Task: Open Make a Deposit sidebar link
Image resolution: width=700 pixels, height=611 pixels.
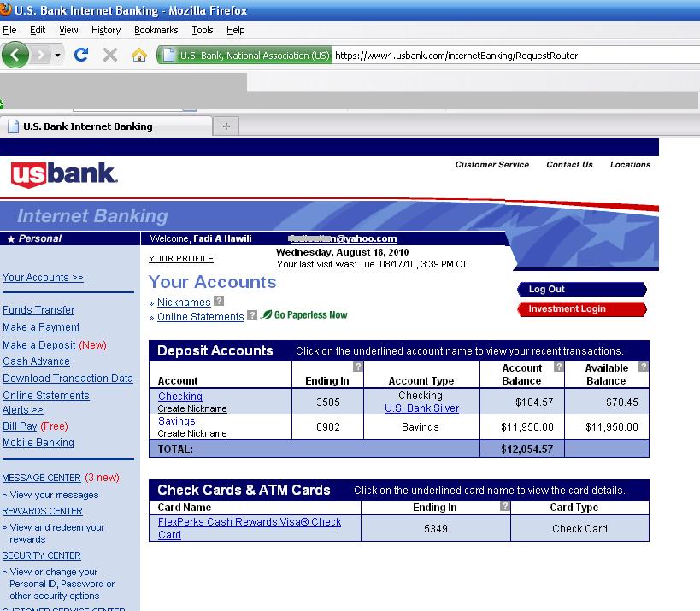Action: (38, 345)
